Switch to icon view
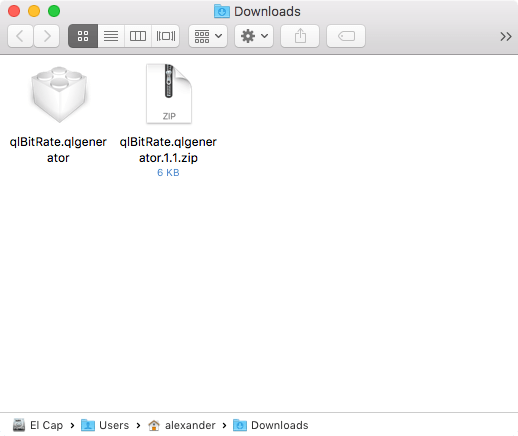This screenshot has width=518, height=436. (83, 36)
